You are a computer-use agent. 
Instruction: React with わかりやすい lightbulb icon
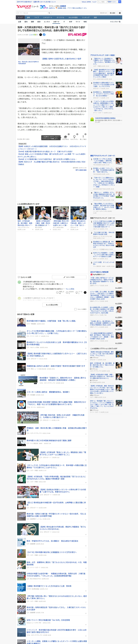tap(74, 137)
